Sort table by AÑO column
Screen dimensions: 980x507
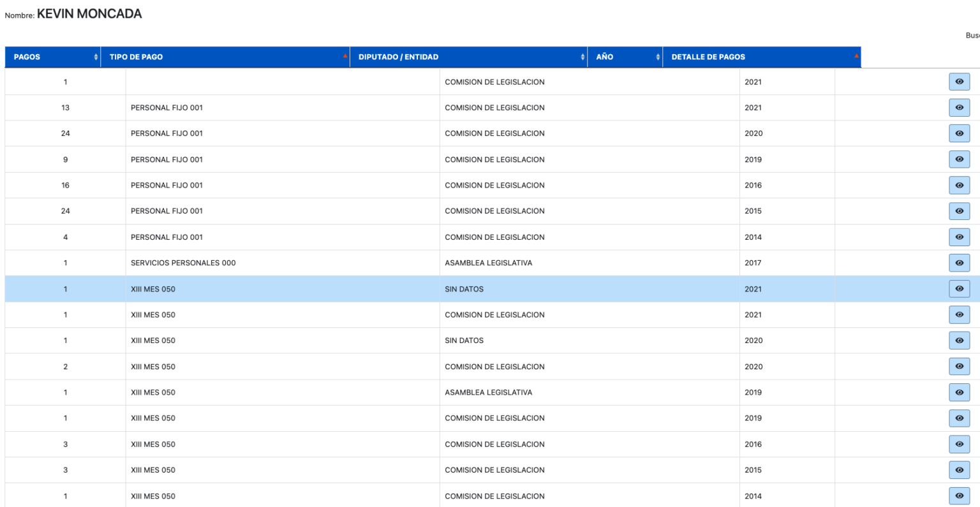pyautogui.click(x=625, y=57)
